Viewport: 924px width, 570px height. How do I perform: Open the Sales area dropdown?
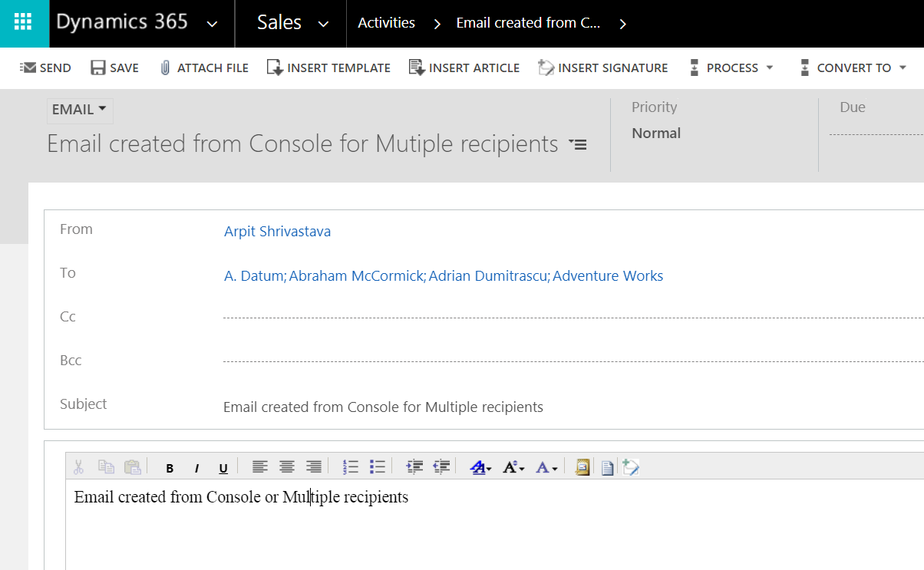tap(323, 25)
